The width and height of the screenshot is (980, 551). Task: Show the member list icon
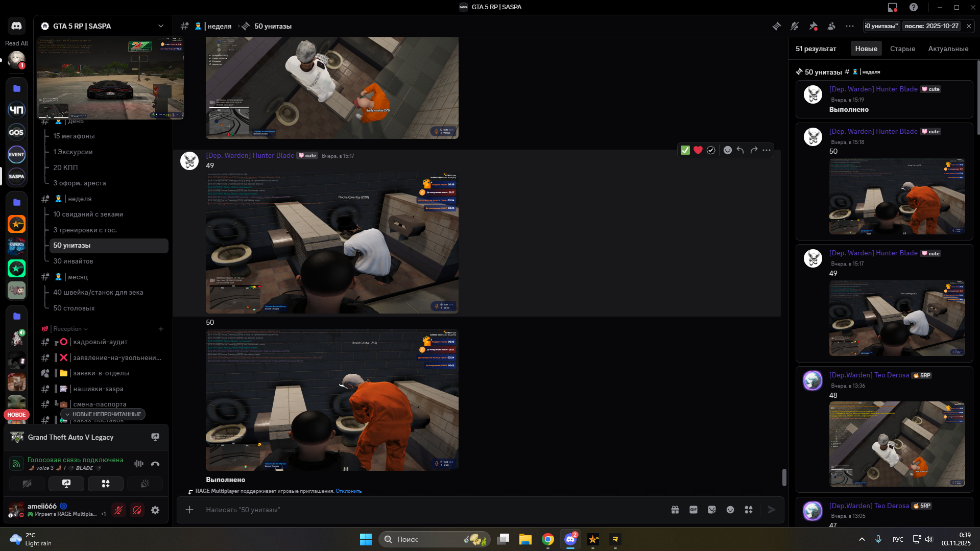[x=831, y=26]
